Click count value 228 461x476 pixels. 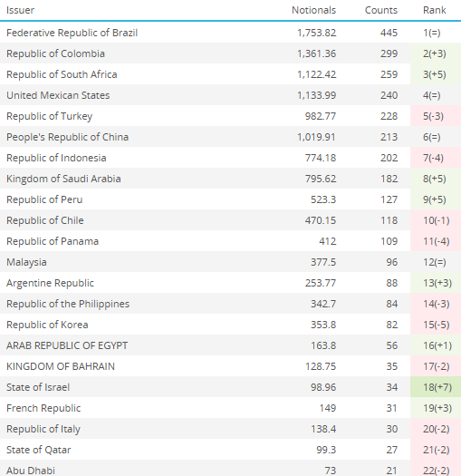[389, 116]
